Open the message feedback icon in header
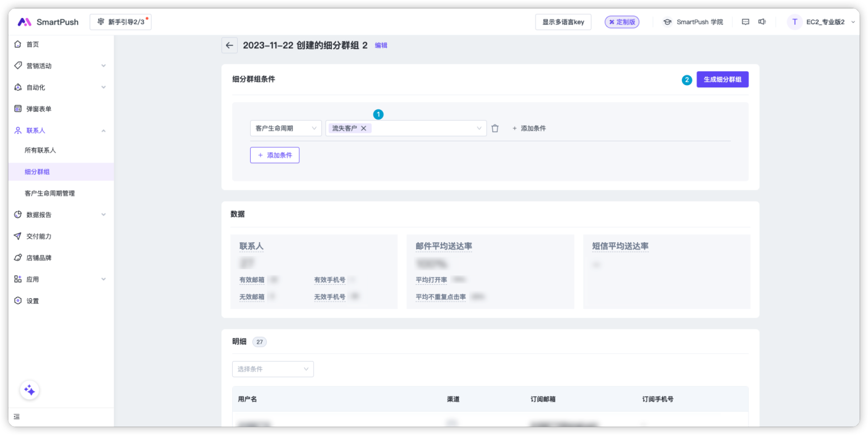Screen dimensions: 868x435 745,22
